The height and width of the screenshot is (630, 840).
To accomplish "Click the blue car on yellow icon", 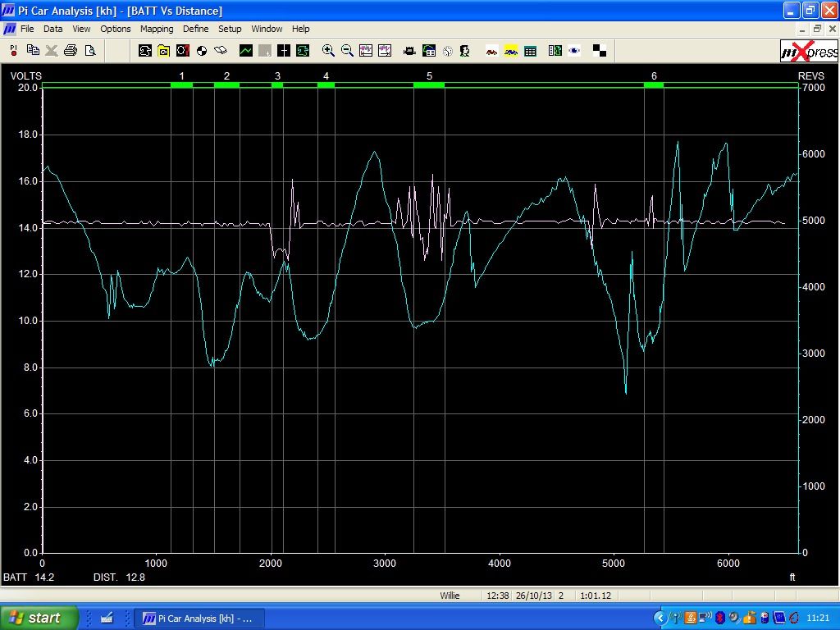I will click(511, 50).
